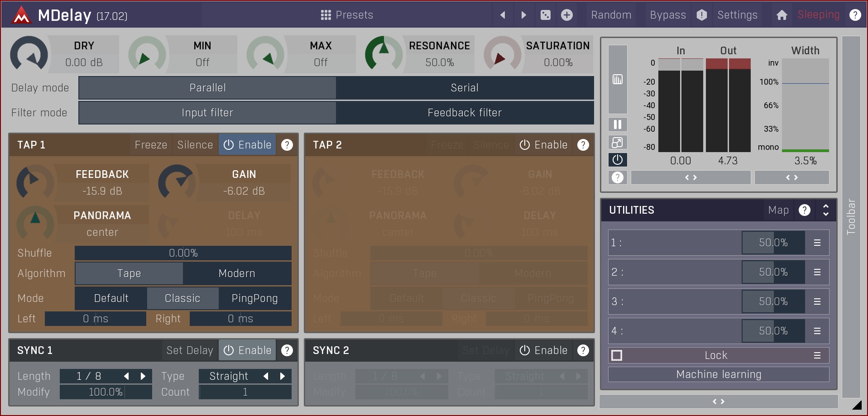Image resolution: width=868 pixels, height=416 pixels.
Task: Click the home icon in top bar
Action: (x=782, y=15)
